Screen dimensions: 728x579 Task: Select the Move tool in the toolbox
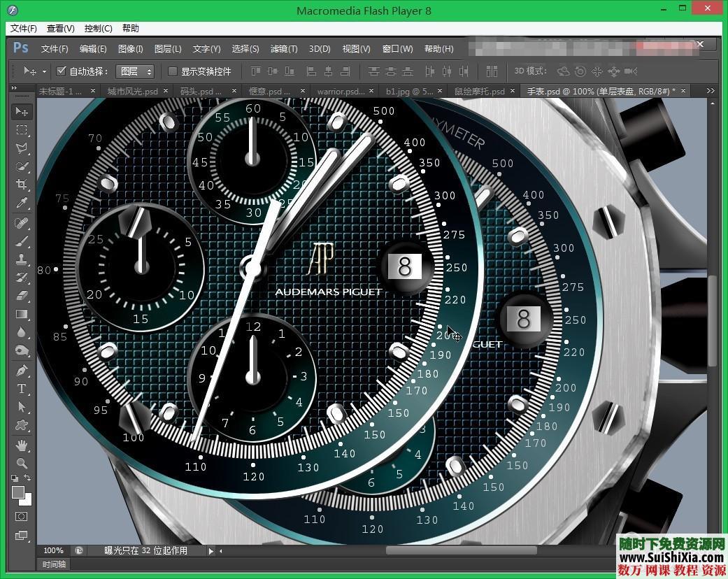pyautogui.click(x=21, y=111)
